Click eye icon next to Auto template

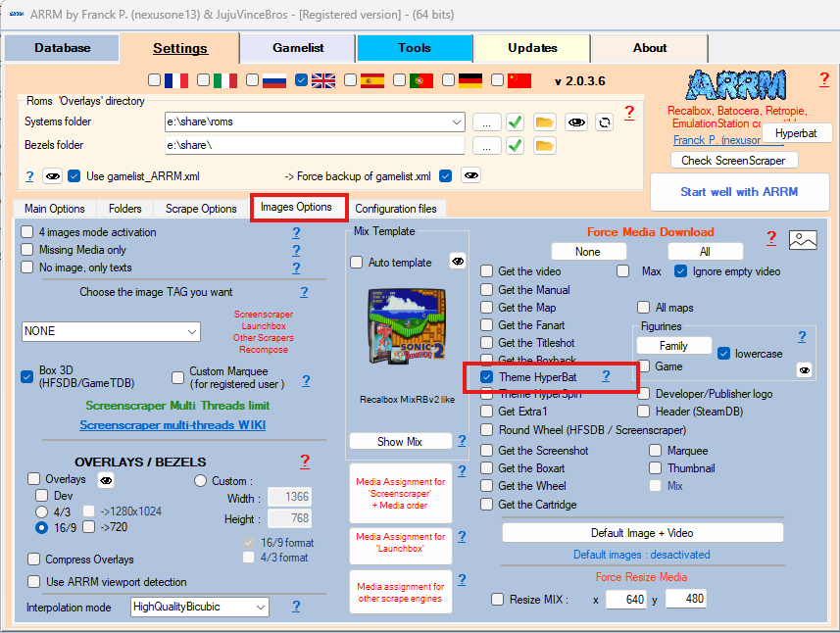pyautogui.click(x=457, y=261)
